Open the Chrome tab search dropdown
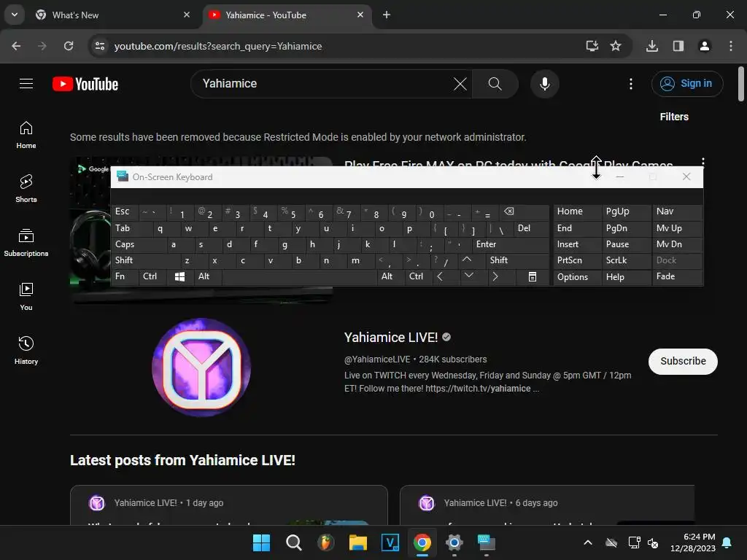Screen dimensions: 747x560 coord(15,15)
